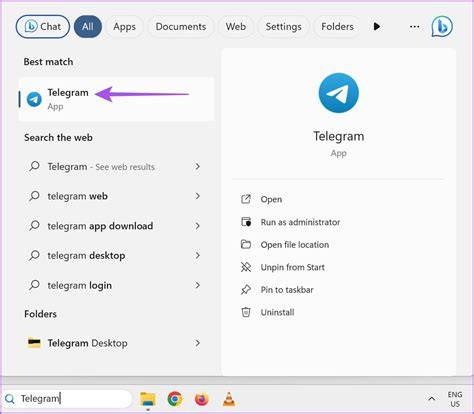Click the Open file location folder icon
Screen dimensions: 474x414
(246, 244)
